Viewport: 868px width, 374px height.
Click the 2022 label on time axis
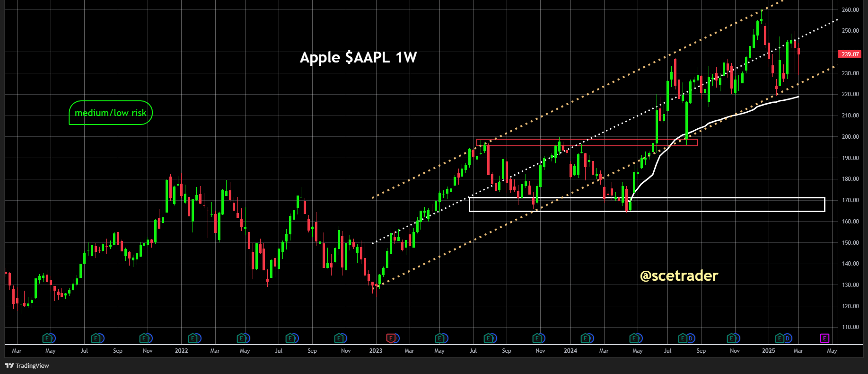(x=181, y=351)
